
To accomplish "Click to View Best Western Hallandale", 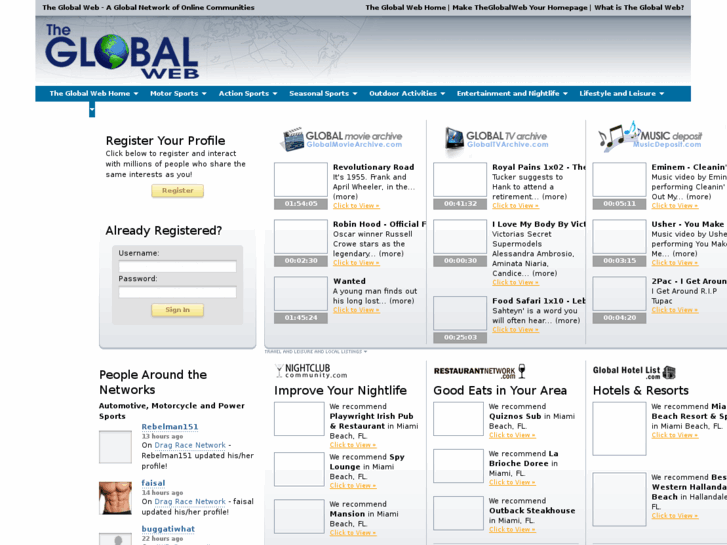I will [675, 515].
